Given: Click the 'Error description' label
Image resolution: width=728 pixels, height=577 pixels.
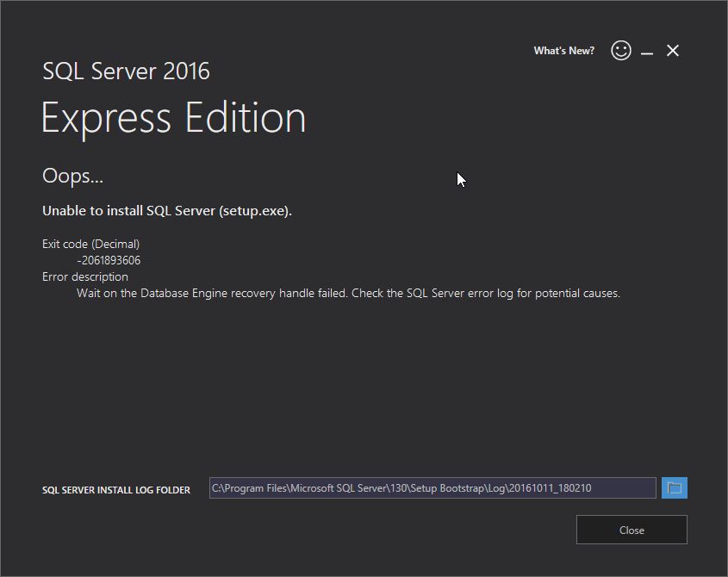Looking at the screenshot, I should coord(85,277).
